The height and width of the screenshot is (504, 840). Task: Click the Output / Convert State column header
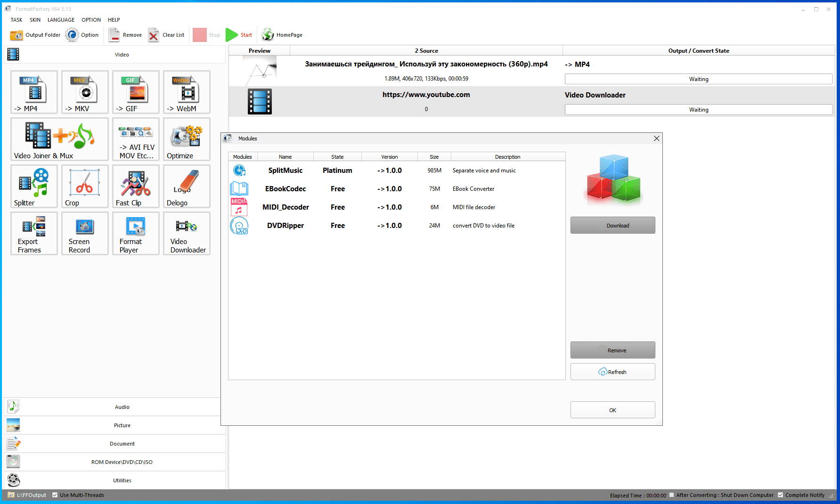tap(699, 51)
